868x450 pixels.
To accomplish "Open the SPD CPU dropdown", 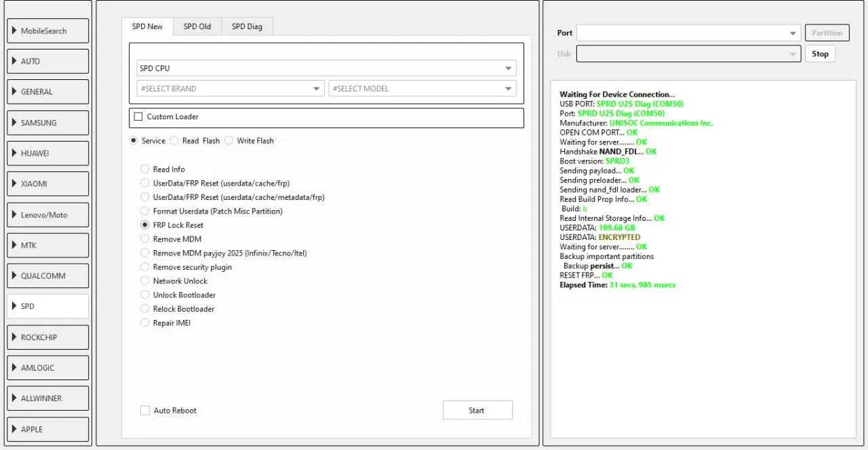I will coord(325,68).
